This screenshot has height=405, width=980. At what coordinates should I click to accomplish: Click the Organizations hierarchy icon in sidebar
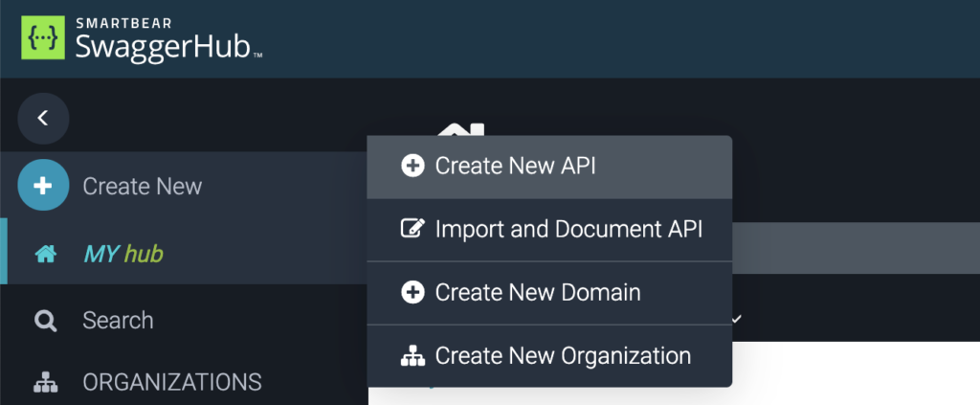[x=46, y=381]
